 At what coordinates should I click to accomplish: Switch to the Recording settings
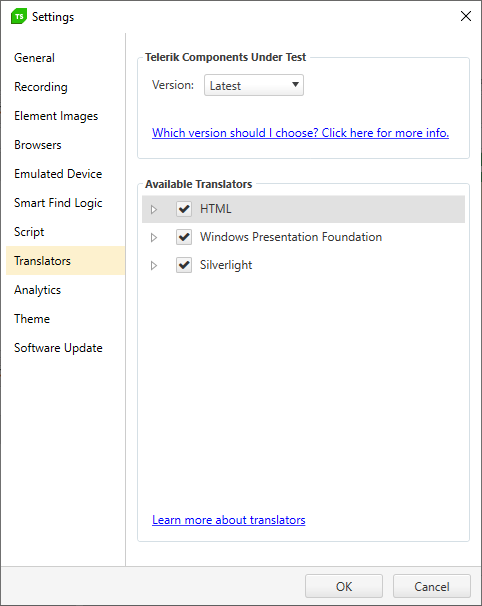(x=41, y=87)
